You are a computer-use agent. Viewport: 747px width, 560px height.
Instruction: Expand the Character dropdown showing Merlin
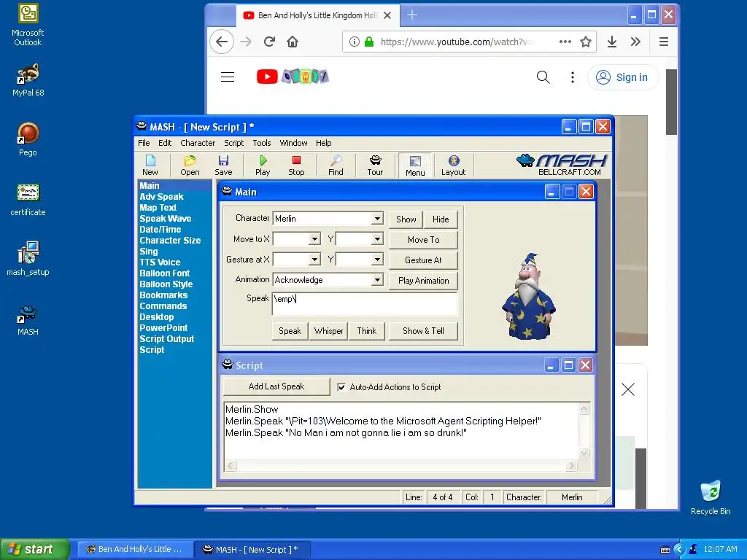pos(377,219)
